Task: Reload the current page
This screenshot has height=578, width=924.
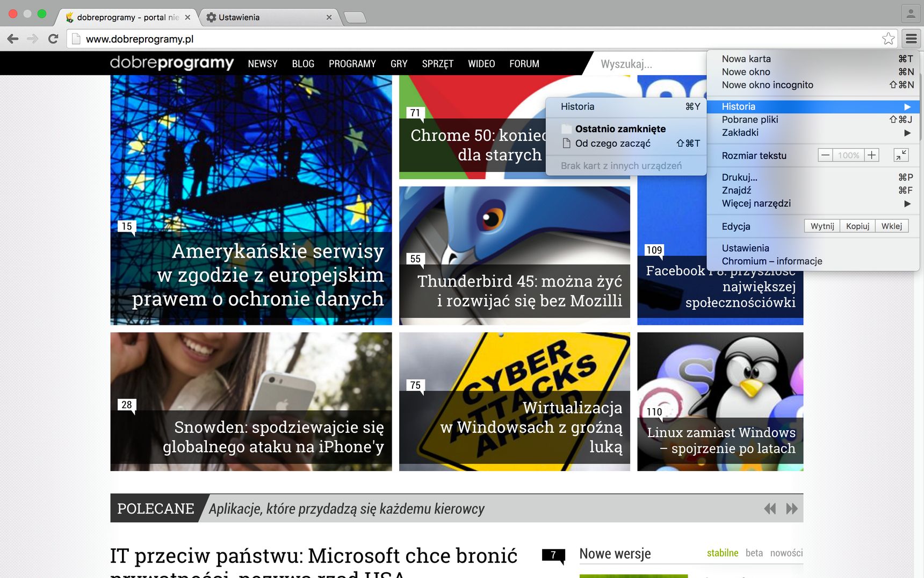Action: [x=53, y=39]
